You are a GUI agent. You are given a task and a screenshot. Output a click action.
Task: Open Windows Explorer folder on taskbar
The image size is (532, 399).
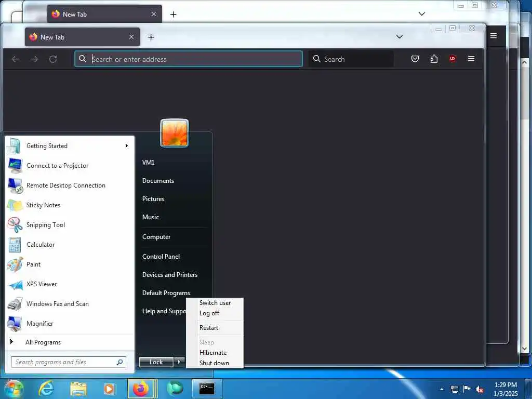(78, 389)
